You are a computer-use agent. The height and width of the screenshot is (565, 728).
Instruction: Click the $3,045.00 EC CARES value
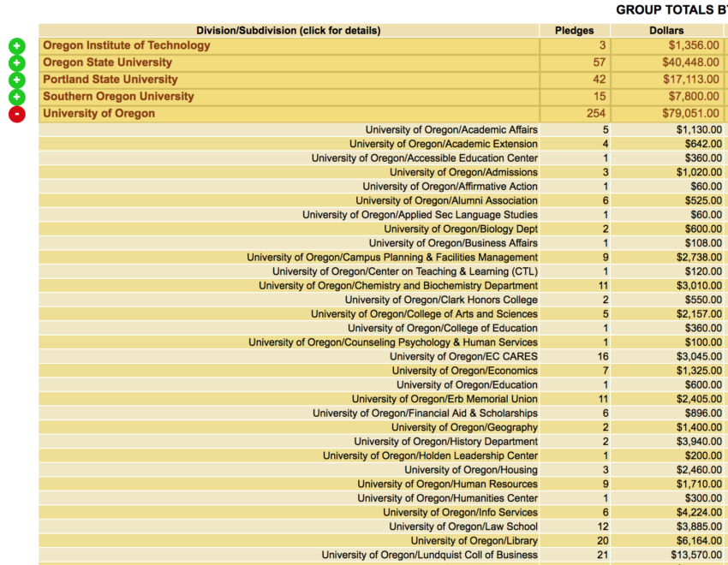(x=699, y=356)
